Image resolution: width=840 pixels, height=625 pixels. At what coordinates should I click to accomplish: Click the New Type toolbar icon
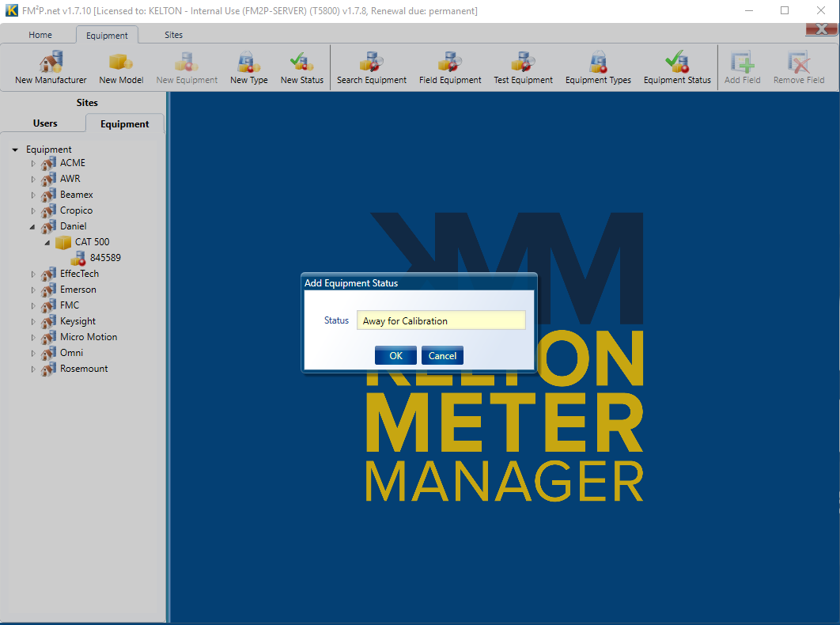[x=248, y=62]
